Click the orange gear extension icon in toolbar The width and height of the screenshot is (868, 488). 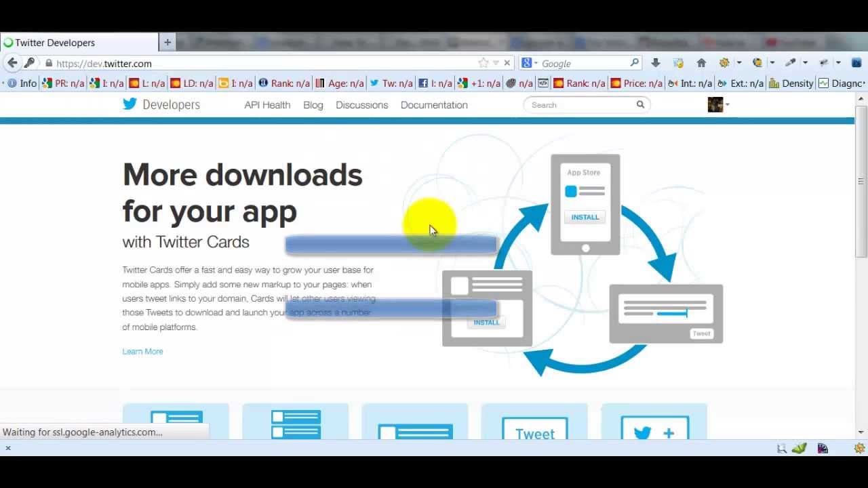pos(724,63)
